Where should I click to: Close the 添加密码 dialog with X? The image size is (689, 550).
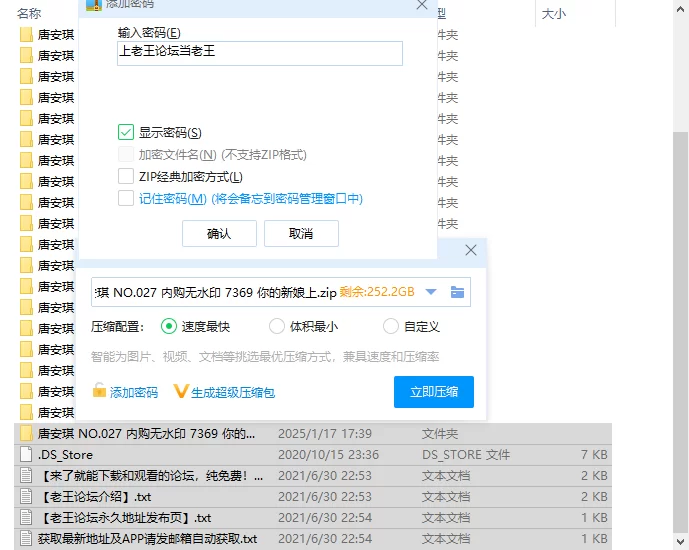422,5
